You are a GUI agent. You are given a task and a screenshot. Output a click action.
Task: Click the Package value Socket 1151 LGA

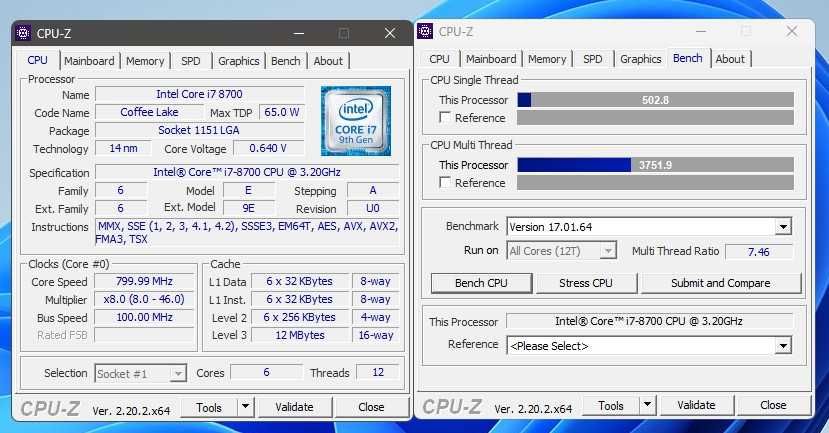point(199,130)
